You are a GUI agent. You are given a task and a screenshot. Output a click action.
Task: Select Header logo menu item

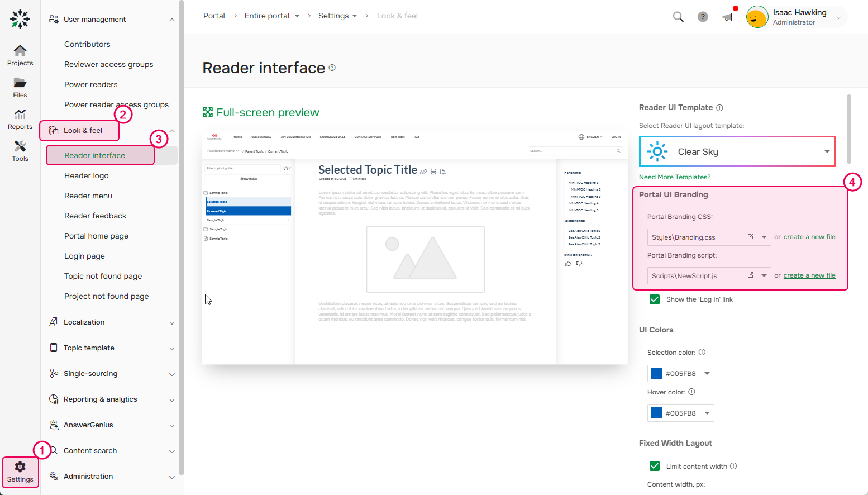pos(87,175)
